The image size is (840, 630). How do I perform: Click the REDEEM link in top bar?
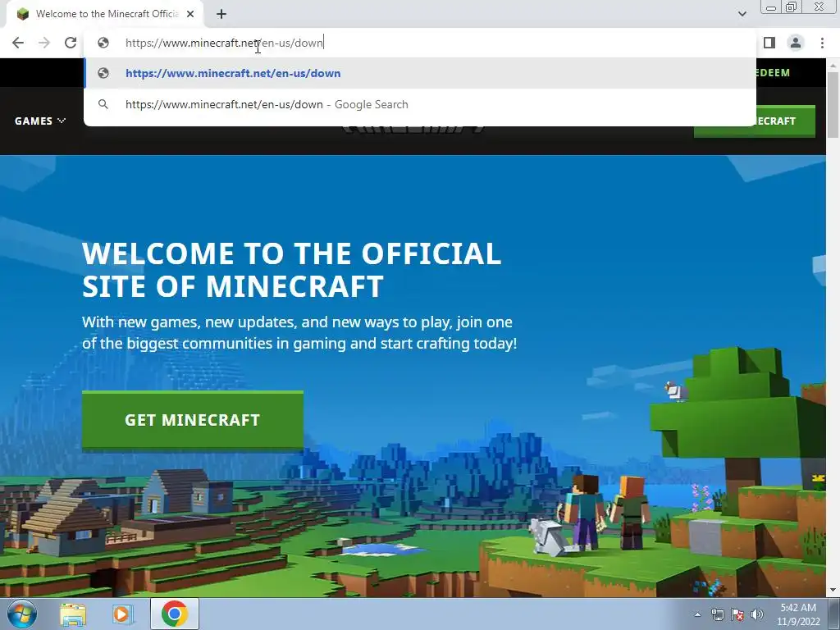pyautogui.click(x=773, y=73)
